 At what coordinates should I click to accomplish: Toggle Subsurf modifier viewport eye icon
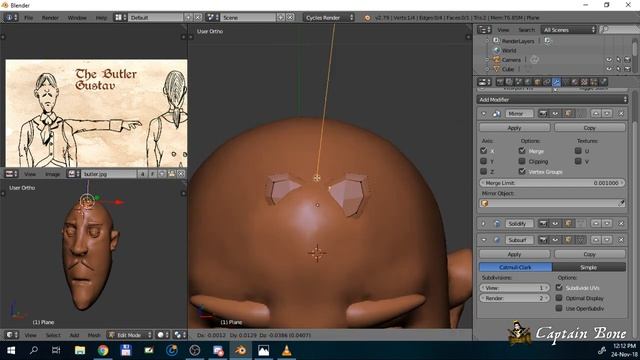[555, 240]
